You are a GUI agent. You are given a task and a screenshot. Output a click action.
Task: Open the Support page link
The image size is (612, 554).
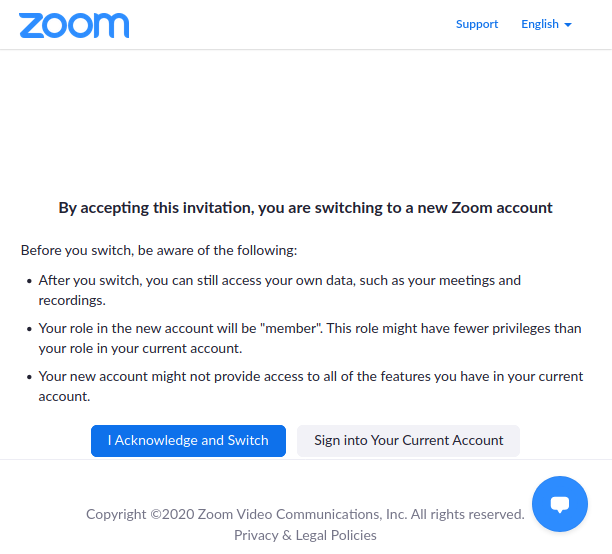point(477,24)
